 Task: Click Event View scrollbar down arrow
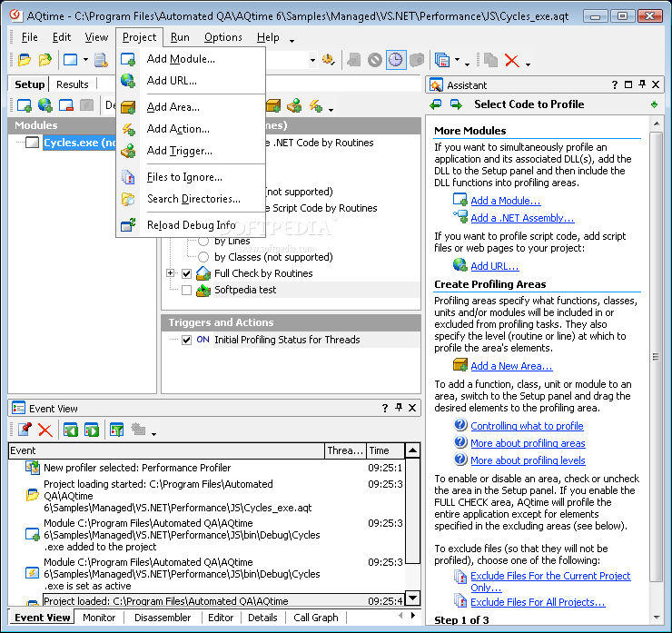coord(412,598)
